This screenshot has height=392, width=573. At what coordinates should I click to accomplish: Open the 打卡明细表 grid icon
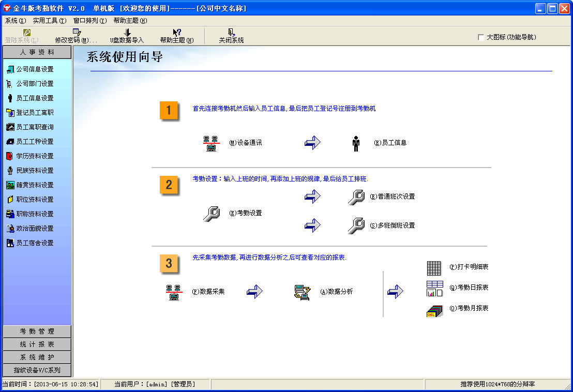[x=434, y=268]
